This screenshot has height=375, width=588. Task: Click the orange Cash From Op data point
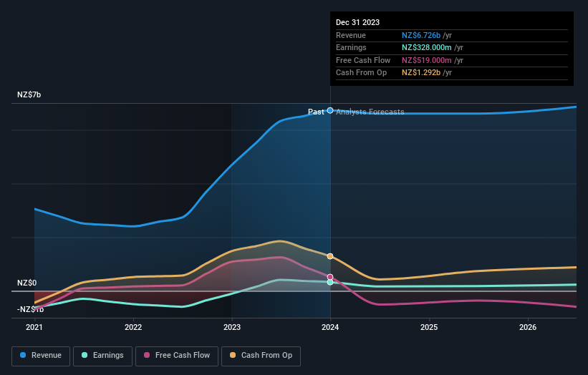click(330, 256)
